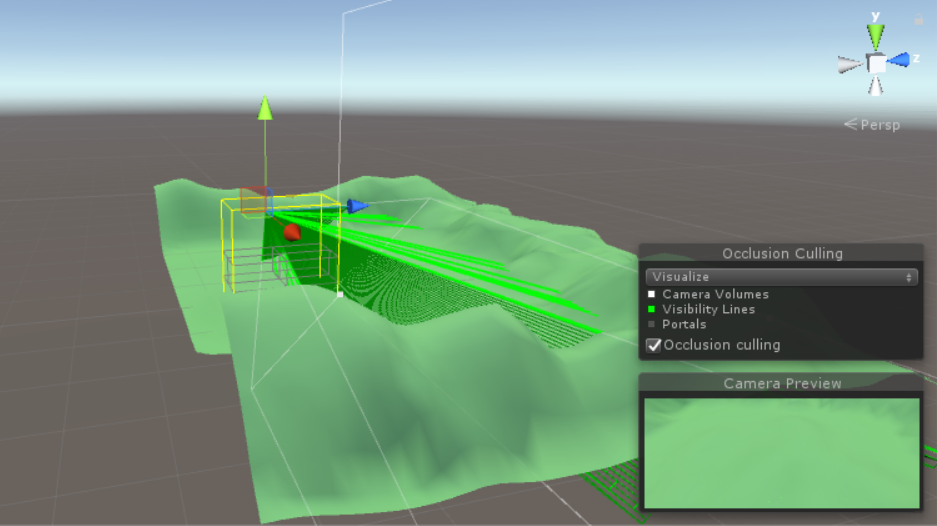Click the gray bottom cone on scene gizmo
The height and width of the screenshot is (526, 937).
point(876,86)
